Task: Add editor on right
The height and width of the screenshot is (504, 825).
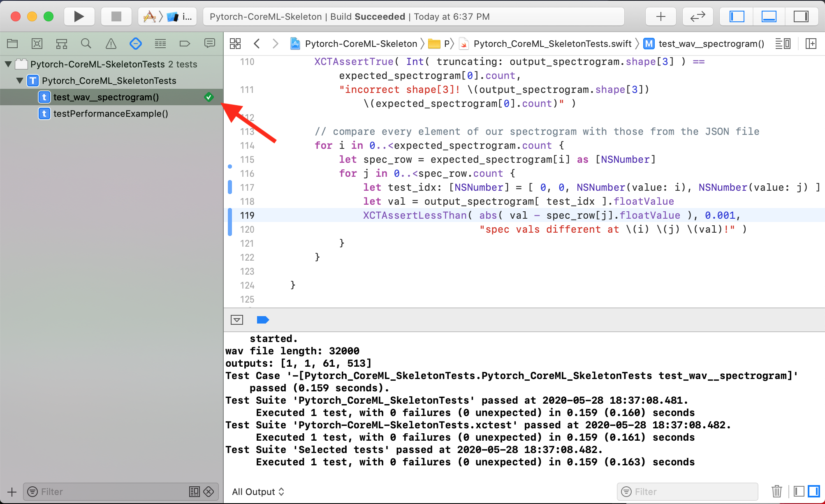Action: click(811, 44)
